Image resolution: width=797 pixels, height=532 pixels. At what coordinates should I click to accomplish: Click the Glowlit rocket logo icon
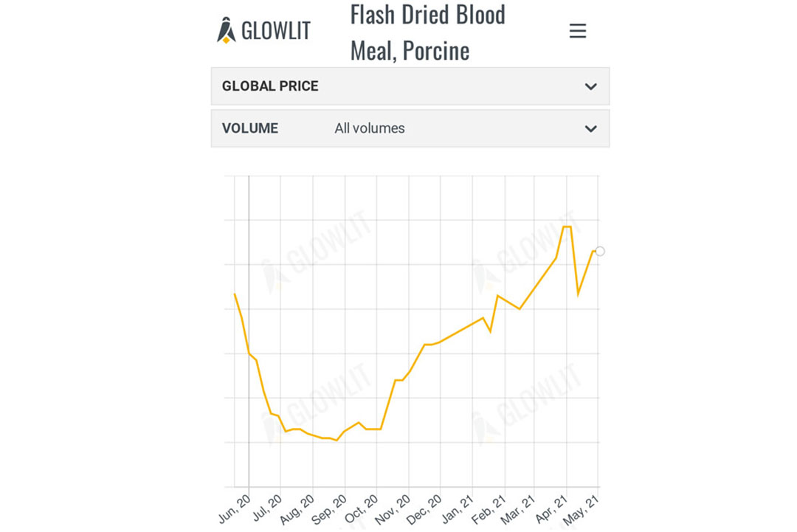tap(227, 30)
